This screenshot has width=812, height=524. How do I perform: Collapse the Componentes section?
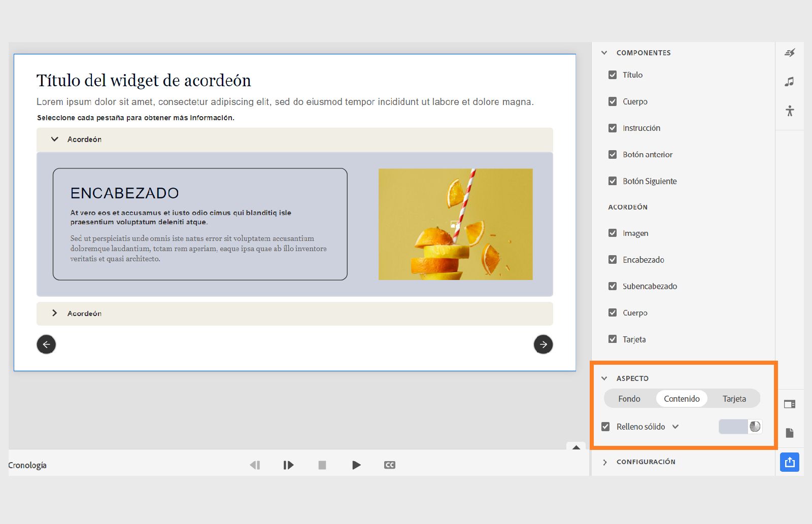pos(604,53)
